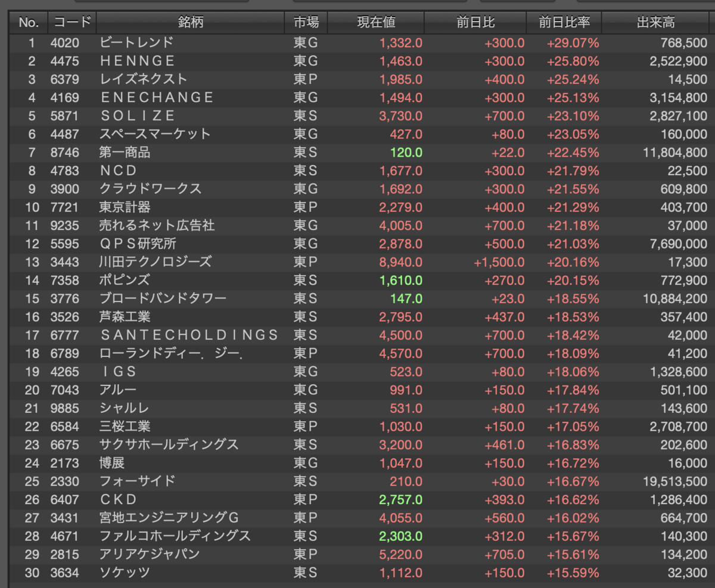Click レイズネクスト in the list
Screen dimensions: 715x588
point(143,79)
